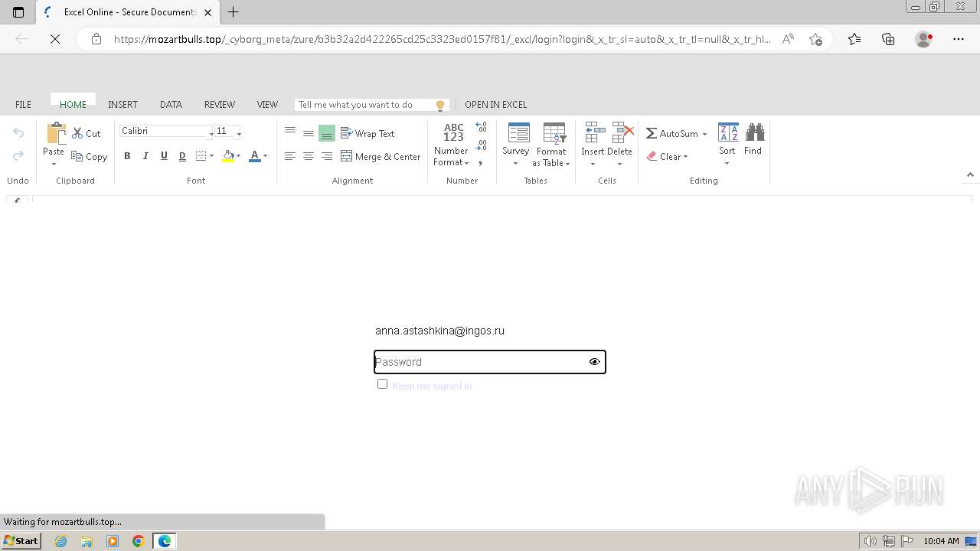Check Keep me signed in
Screen dimensions: 980x551
coord(383,384)
